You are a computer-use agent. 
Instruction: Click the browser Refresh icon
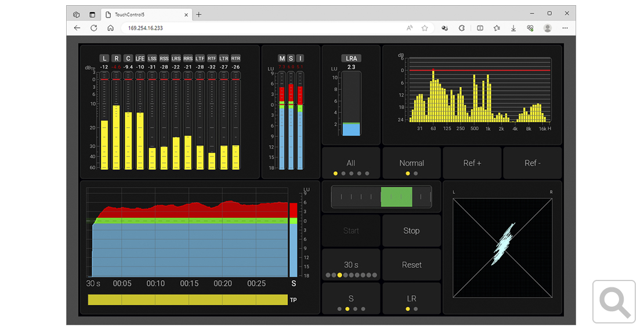(x=93, y=28)
